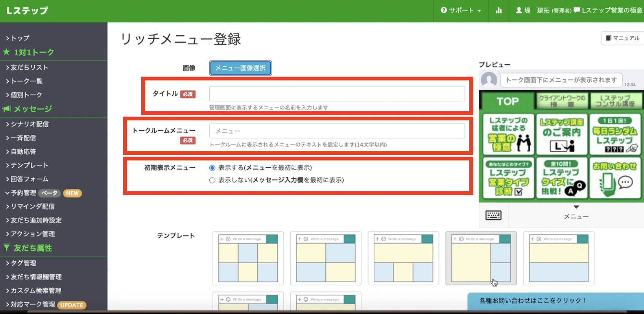Image resolution: width=644 pixels, height=314 pixels.
Task: Select the six-cell grid template
Action: tap(248, 258)
